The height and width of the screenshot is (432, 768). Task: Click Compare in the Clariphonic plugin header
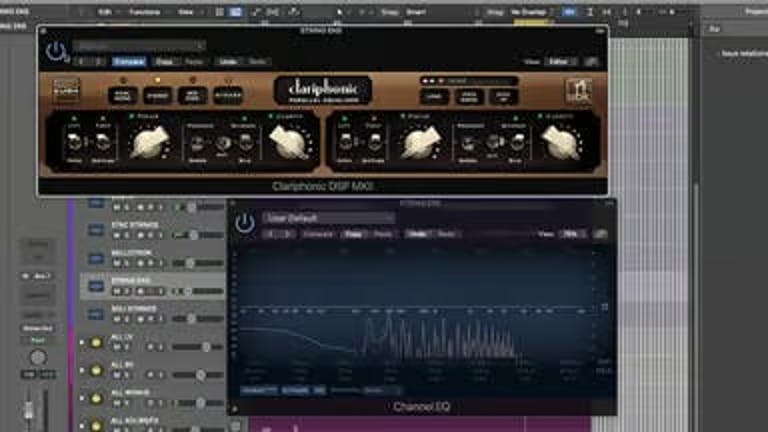tap(129, 62)
